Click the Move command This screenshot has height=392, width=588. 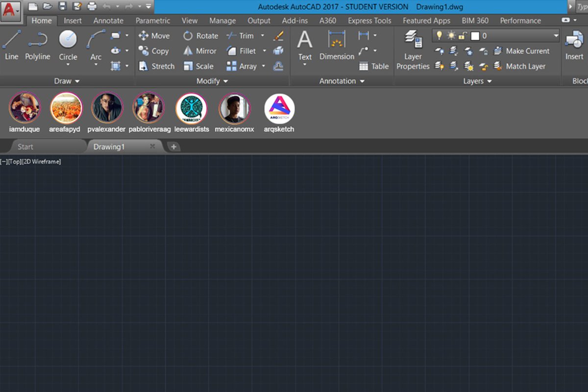click(154, 36)
